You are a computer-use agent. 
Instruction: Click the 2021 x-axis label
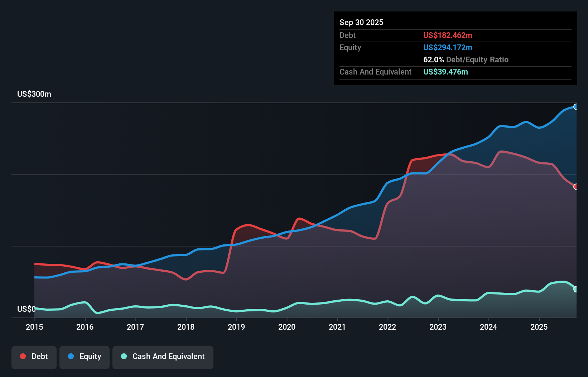coord(337,327)
